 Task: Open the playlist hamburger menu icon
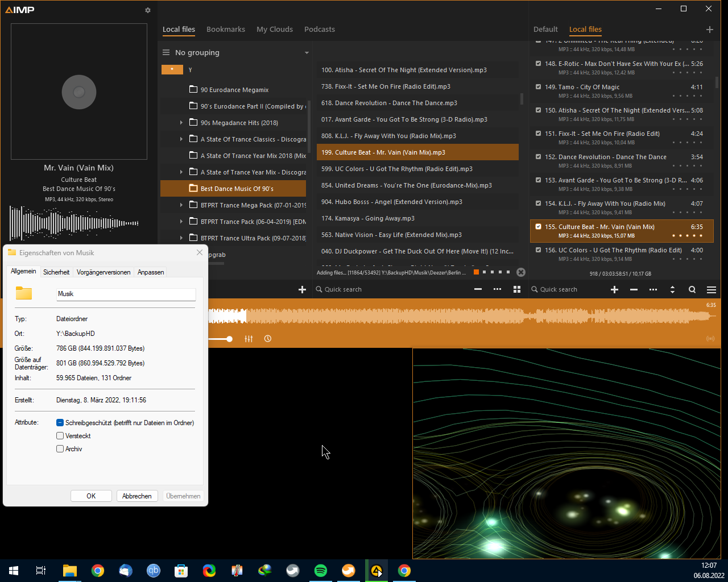[711, 289]
